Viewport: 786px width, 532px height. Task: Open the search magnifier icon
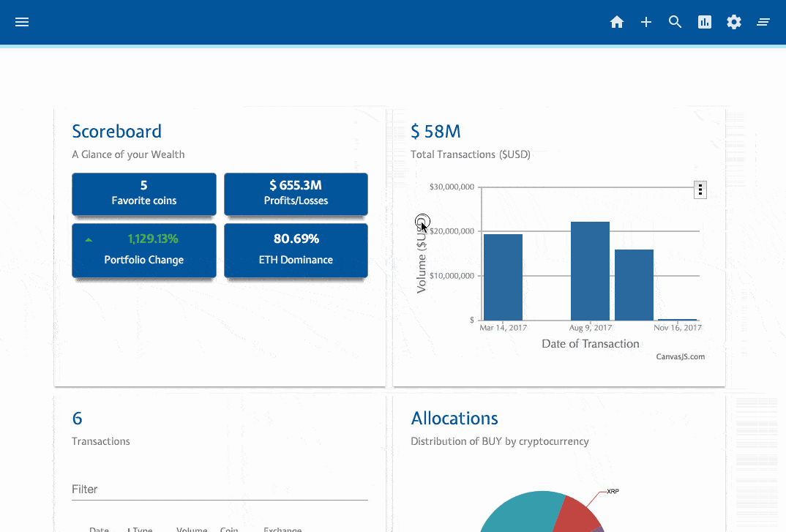[x=675, y=22]
